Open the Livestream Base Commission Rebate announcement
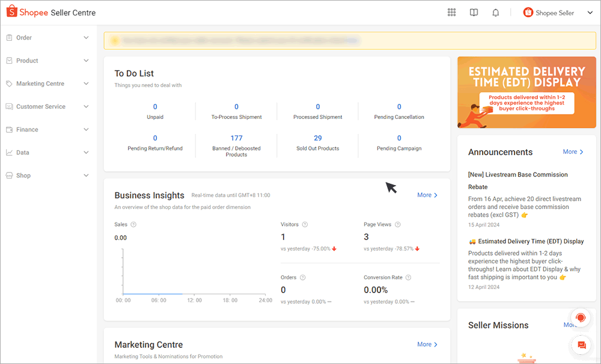 [518, 180]
